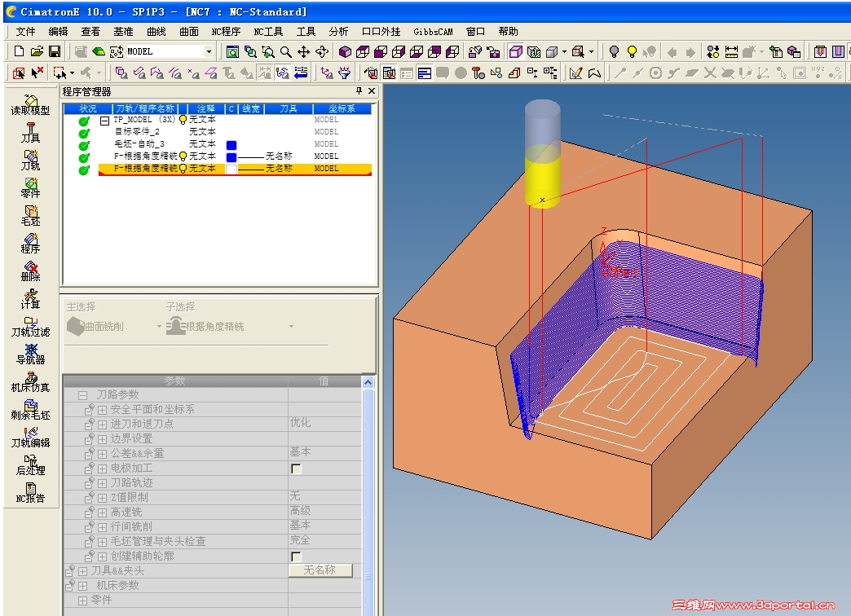Click 计算 execute sidebar icon

click(x=30, y=298)
